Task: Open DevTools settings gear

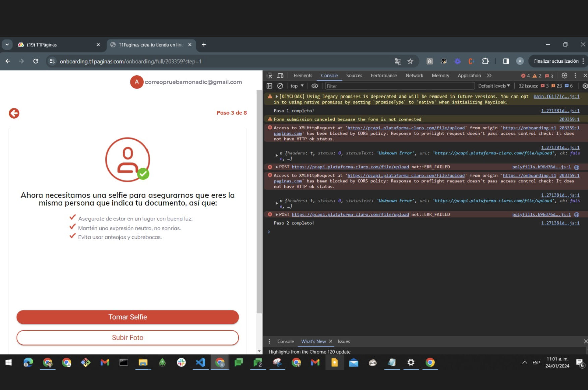Action: [x=564, y=76]
